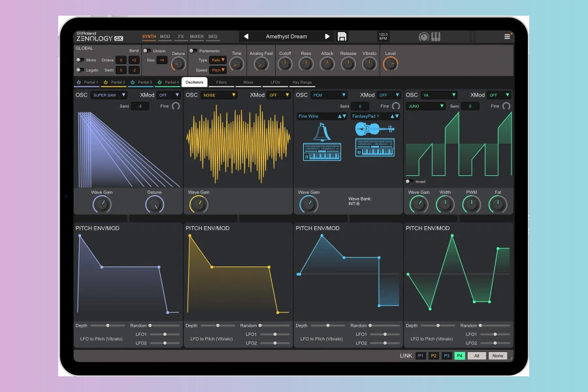Image resolution: width=588 pixels, height=392 pixels.
Task: Click the 120.0 BPM tempo display
Action: tap(384, 37)
